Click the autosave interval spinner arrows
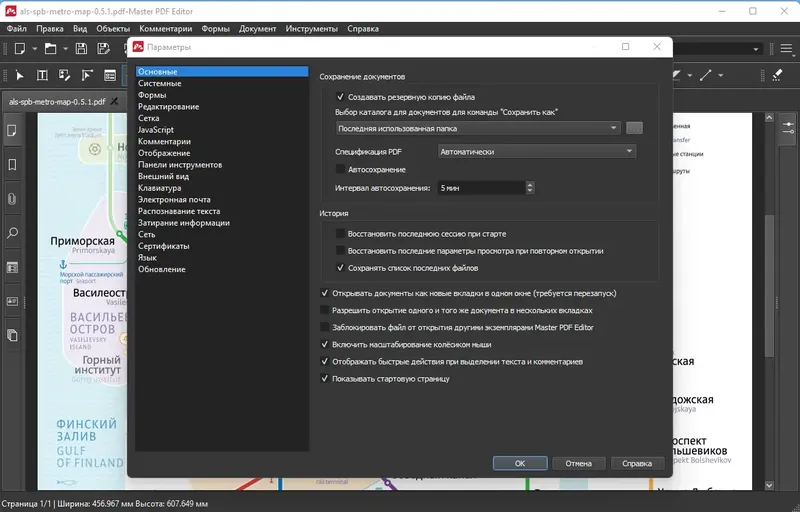This screenshot has width=800, height=512. coord(530,188)
